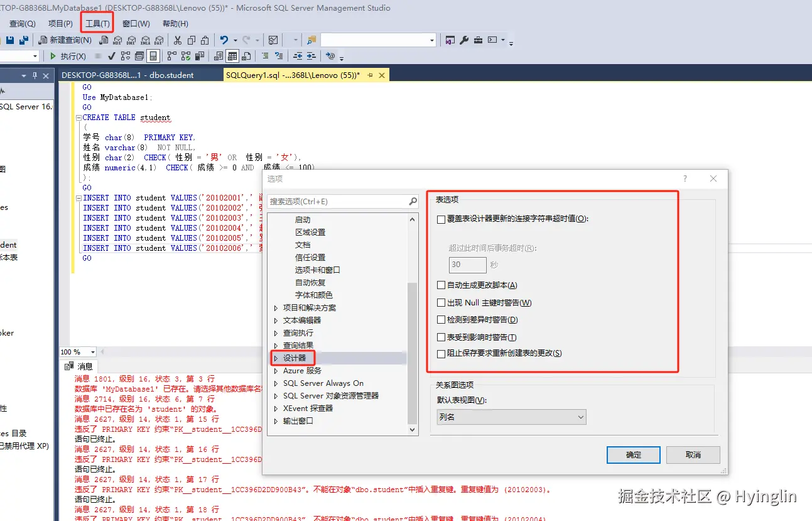Expand the 项目和解决方案 node
The width and height of the screenshot is (812, 521).
[276, 308]
